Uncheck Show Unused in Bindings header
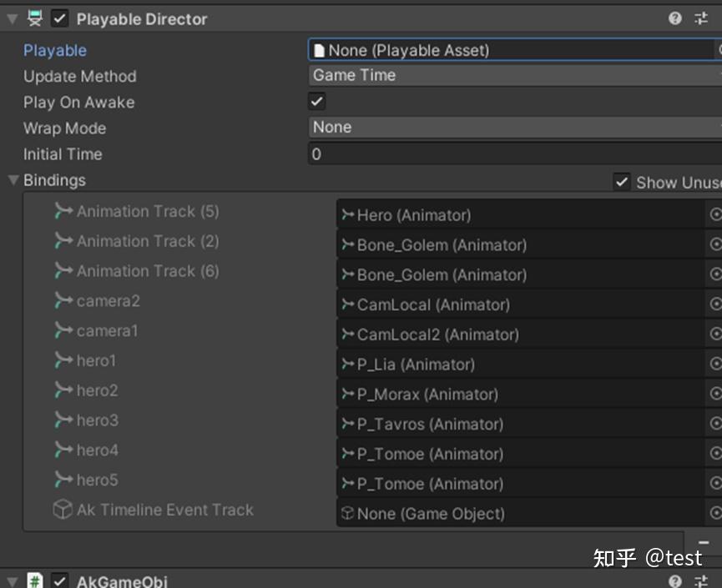Screen dimensions: 722x588 click(622, 182)
